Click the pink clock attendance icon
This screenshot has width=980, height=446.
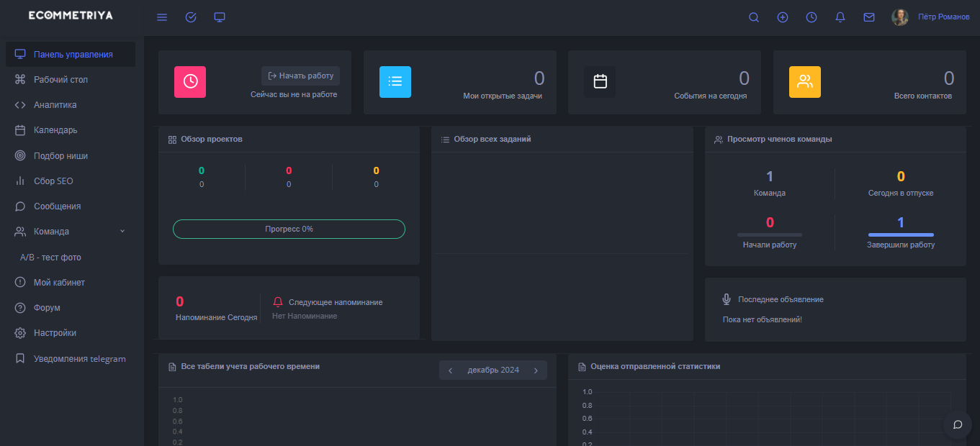tap(190, 82)
